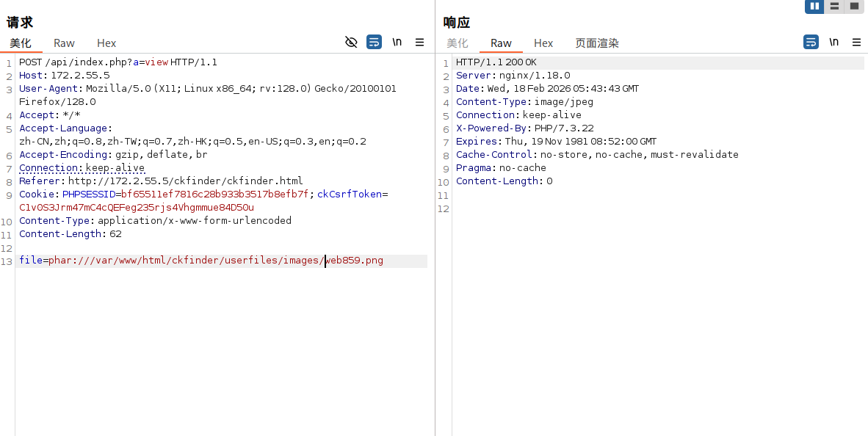Screen dimensions: 868x436
Task: Toggle \n show newlines in response panel
Action: click(x=833, y=42)
